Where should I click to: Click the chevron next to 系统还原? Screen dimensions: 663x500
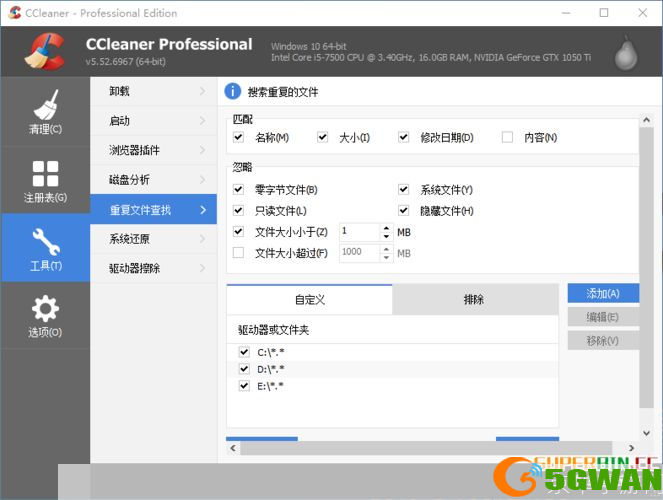pyautogui.click(x=203, y=239)
